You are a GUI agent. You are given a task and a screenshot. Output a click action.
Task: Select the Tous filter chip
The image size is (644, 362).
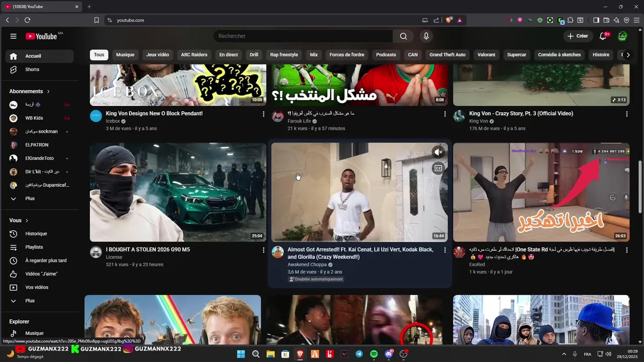point(99,55)
